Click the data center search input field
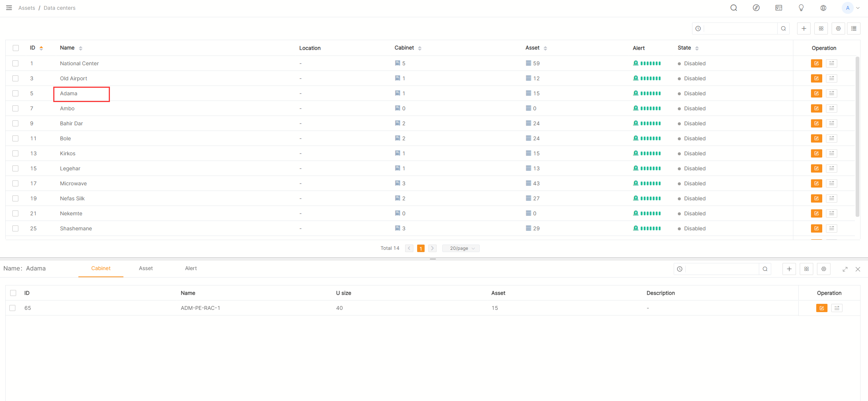The height and width of the screenshot is (401, 868). (x=740, y=29)
